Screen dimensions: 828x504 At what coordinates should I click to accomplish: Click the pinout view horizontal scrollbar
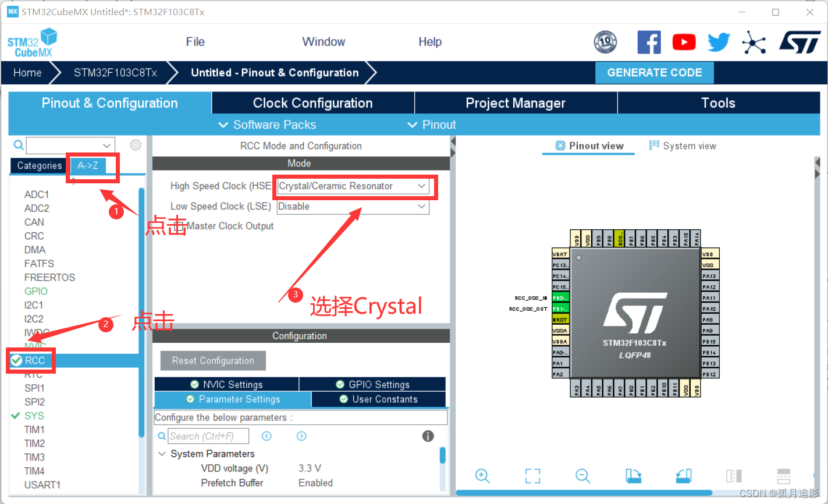click(584, 492)
